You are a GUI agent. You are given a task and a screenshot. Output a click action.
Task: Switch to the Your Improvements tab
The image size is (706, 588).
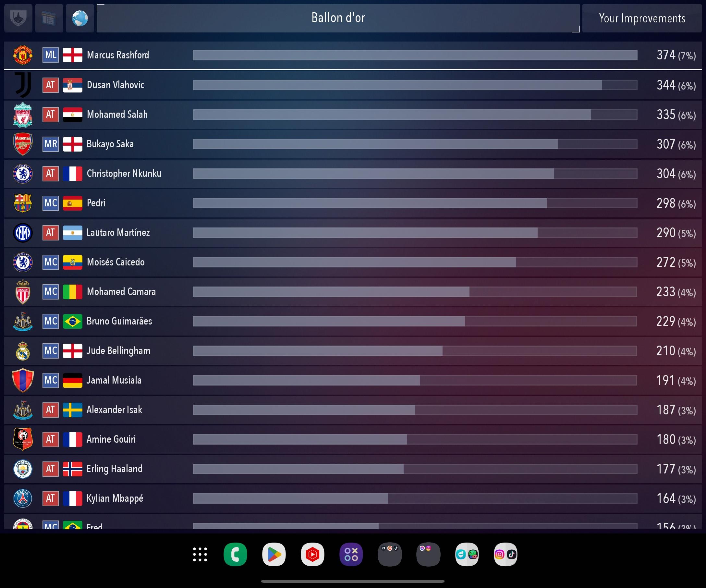point(642,18)
